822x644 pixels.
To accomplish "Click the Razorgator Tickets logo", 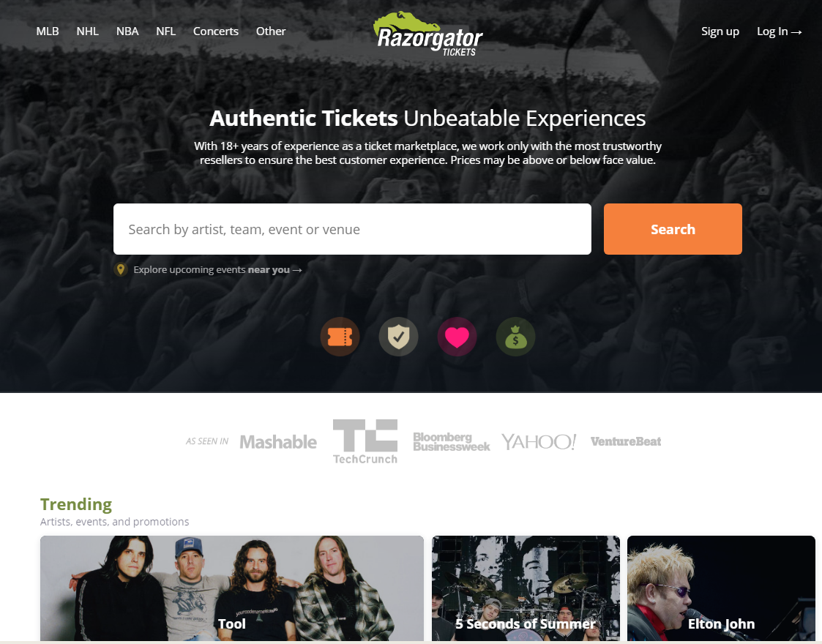I will (x=427, y=34).
